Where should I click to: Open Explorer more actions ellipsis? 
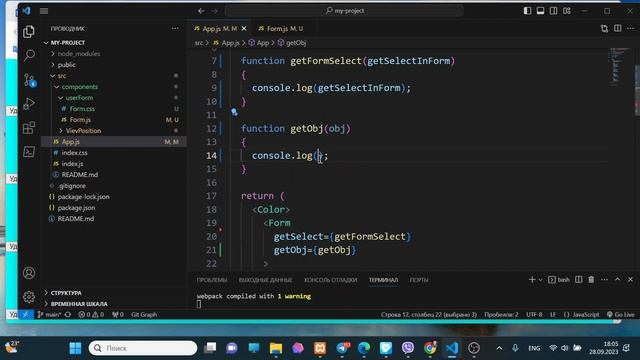[175, 28]
